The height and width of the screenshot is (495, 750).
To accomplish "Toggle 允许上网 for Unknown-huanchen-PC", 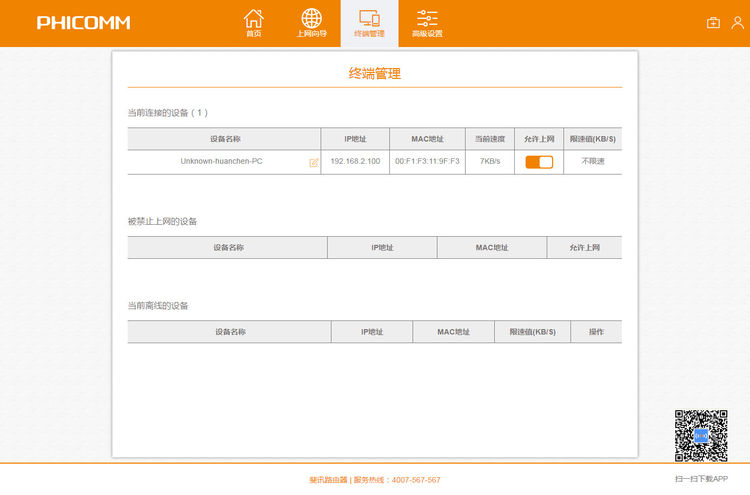I will (x=539, y=162).
